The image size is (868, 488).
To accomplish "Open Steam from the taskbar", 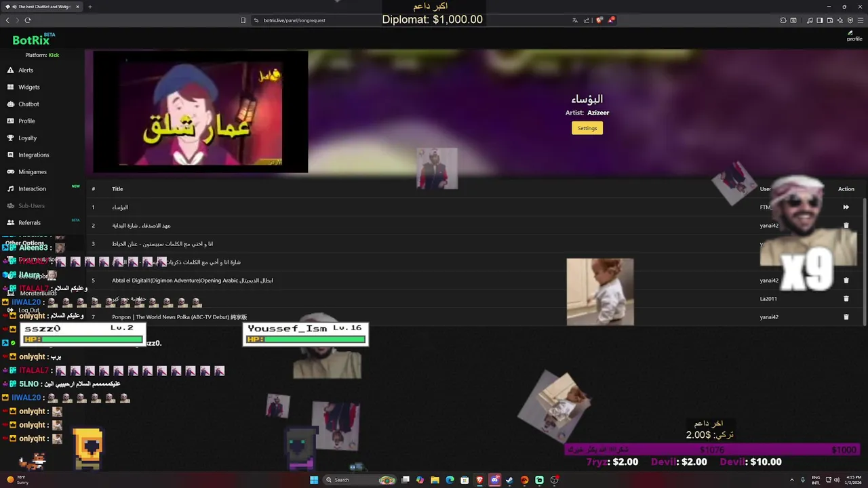I will point(509,480).
